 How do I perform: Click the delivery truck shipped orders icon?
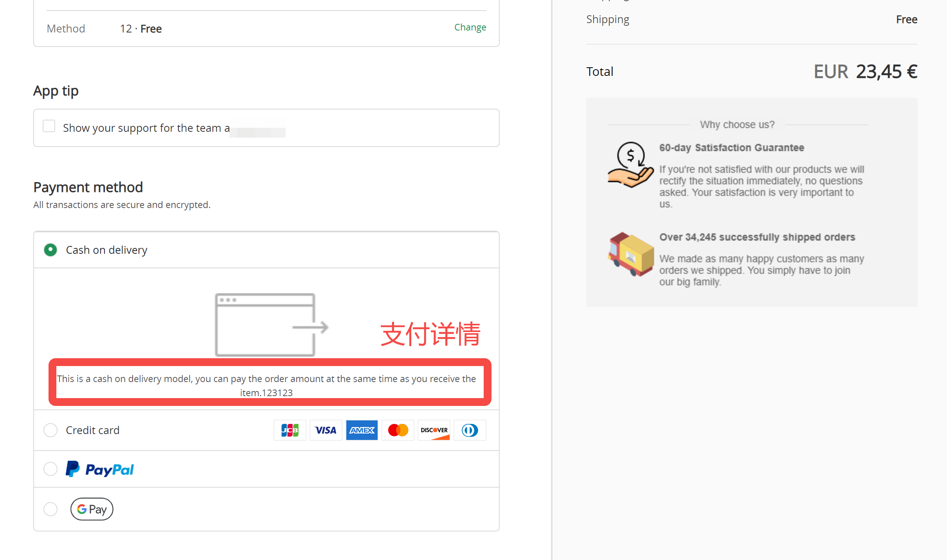coord(630,254)
